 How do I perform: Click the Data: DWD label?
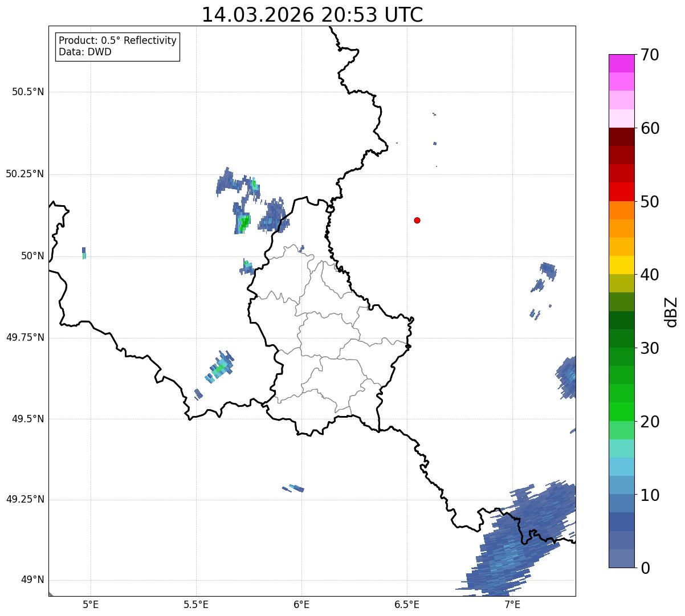[x=85, y=52]
